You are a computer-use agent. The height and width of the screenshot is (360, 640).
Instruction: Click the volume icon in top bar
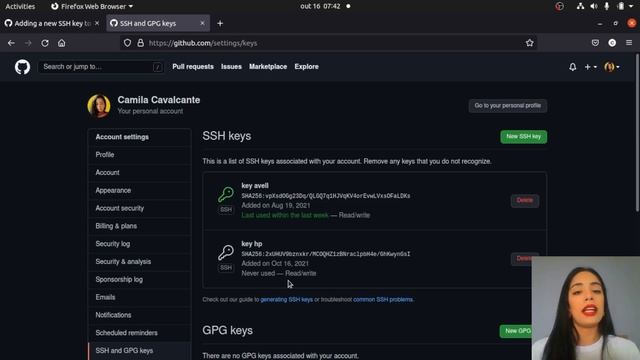pyautogui.click(x=593, y=6)
